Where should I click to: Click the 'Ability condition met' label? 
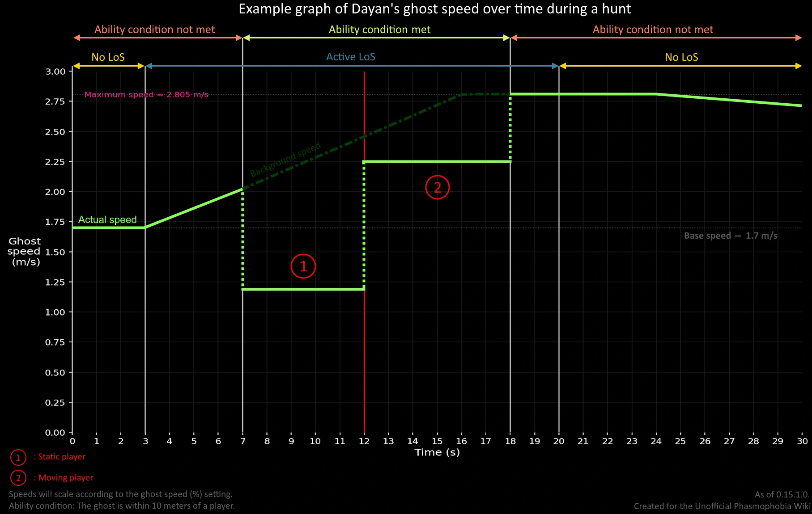coord(379,29)
